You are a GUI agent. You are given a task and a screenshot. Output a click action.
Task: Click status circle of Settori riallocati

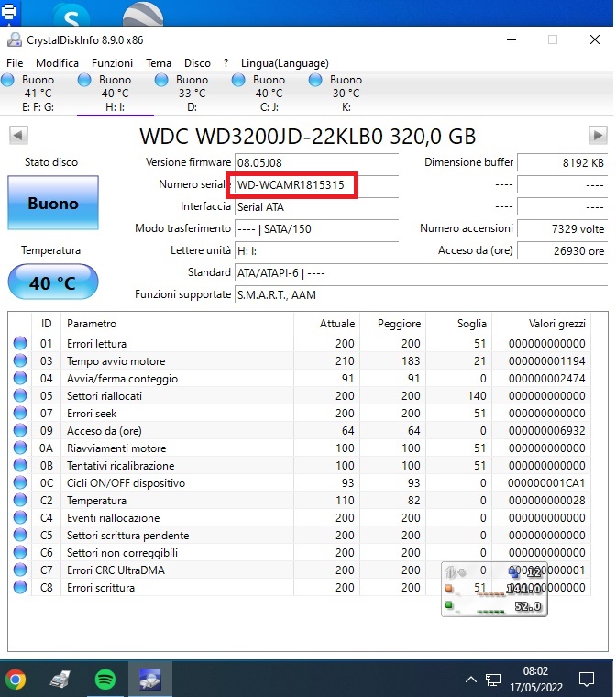coord(20,395)
